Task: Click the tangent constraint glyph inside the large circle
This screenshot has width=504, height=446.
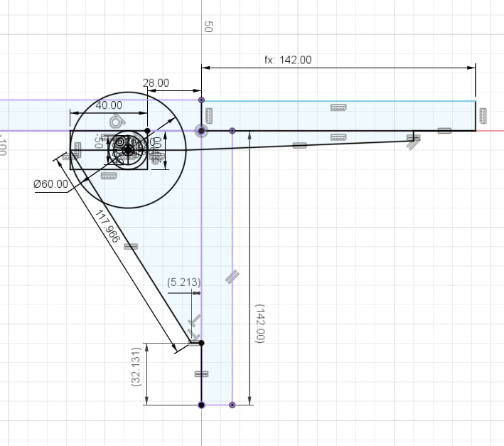Action: (117, 122)
